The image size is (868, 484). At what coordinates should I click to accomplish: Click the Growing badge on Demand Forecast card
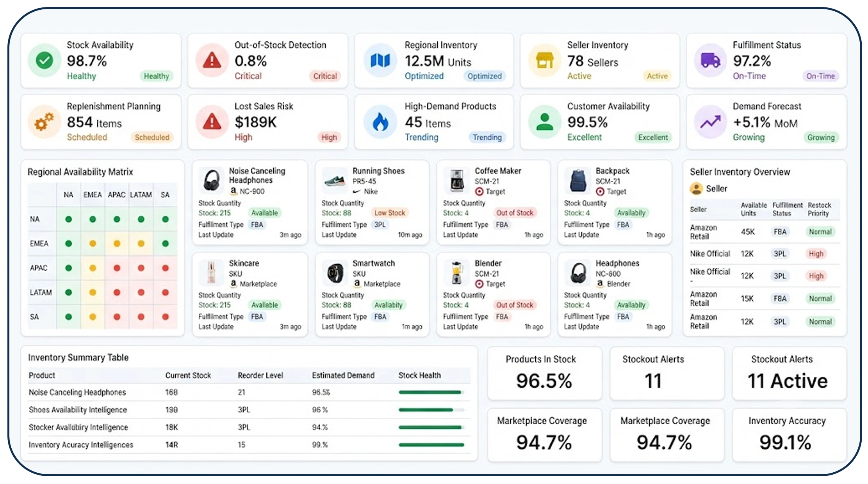tap(821, 137)
